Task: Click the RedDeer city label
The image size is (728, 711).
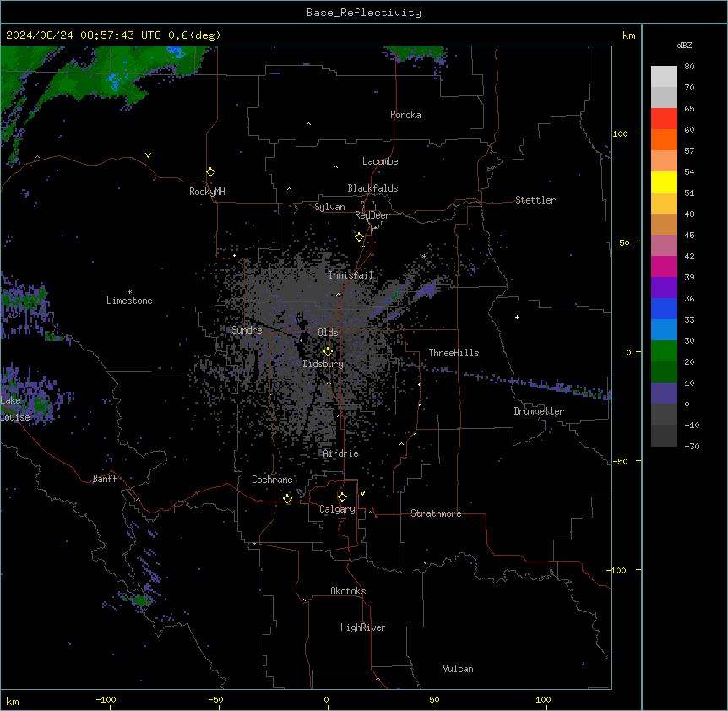Action: click(x=372, y=215)
